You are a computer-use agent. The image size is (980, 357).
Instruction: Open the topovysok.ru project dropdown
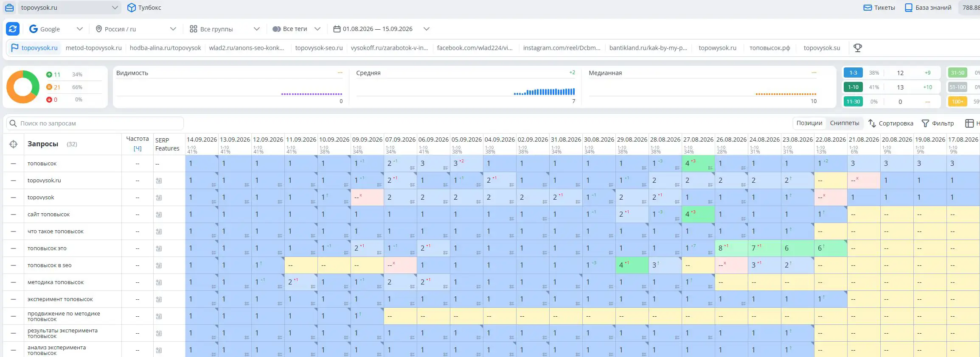69,8
